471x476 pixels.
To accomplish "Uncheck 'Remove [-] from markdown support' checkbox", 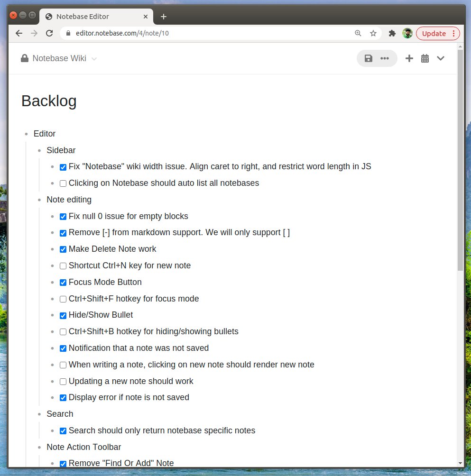I will [63, 233].
